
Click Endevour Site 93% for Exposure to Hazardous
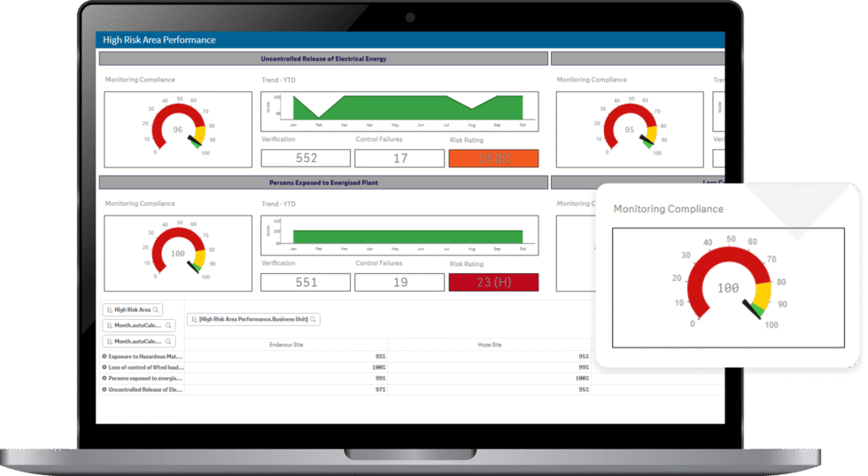(x=380, y=356)
